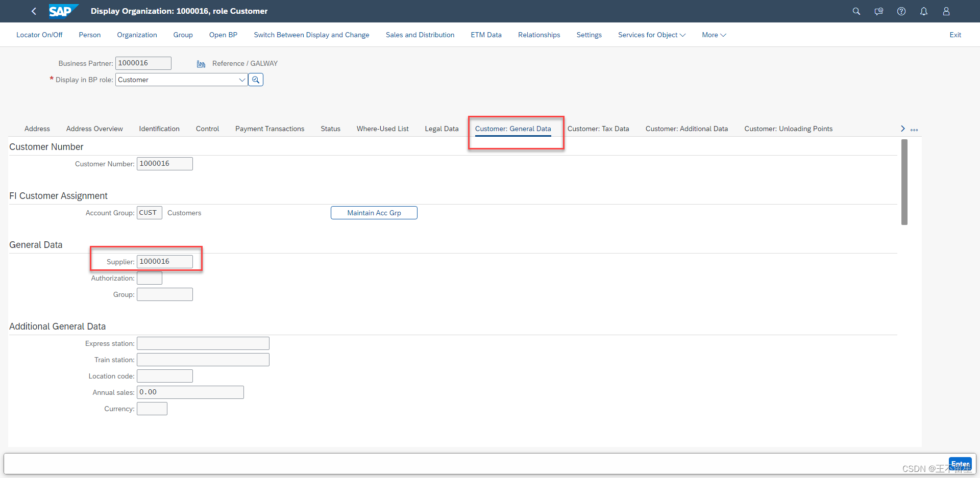Switch to the Customer: Tax Data tab
980x478 pixels.
[598, 129]
